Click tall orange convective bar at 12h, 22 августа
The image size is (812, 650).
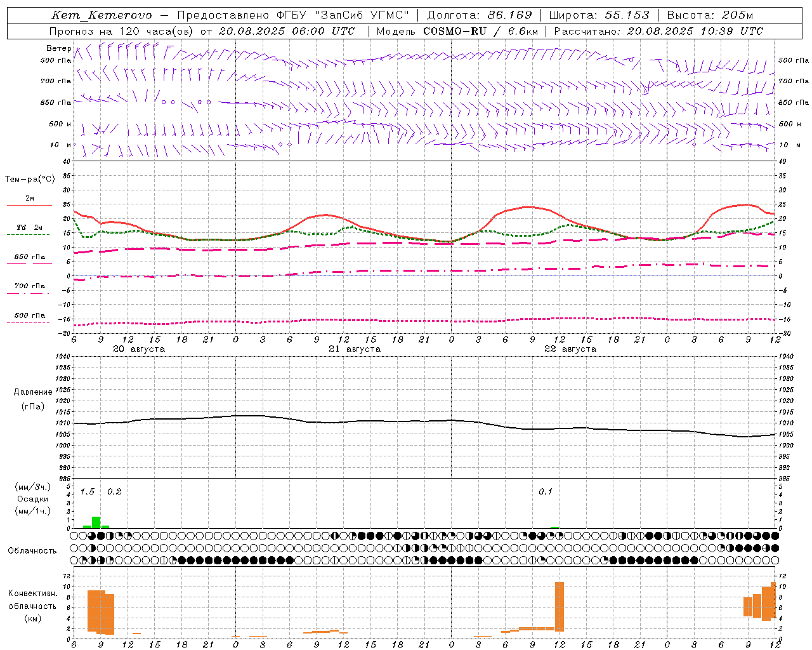click(560, 607)
